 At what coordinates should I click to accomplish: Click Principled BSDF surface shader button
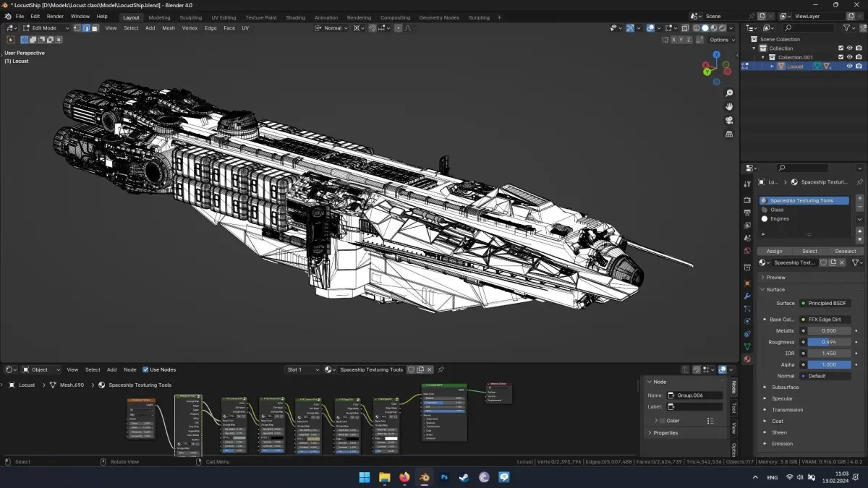pos(825,303)
